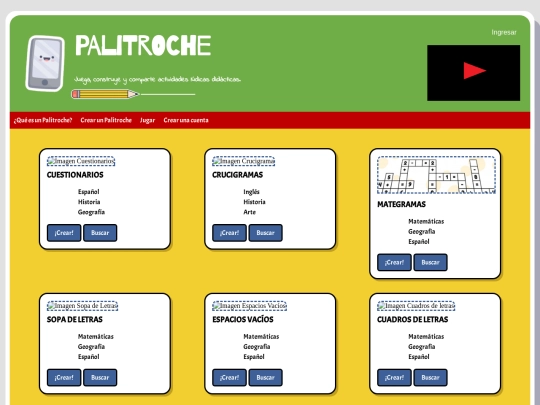Click Geografía in the Espacios Vacíos card
Screen dimensions: 540x405
(x=257, y=346)
